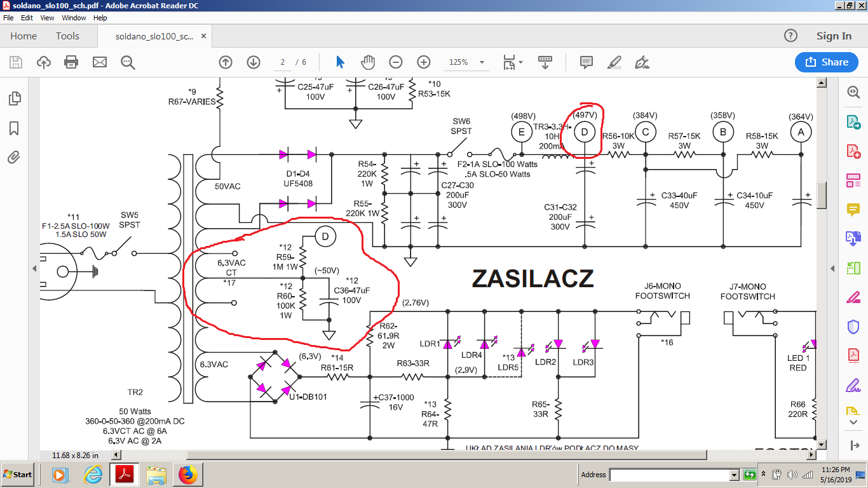Viewport: 868px width, 488px height.
Task: Go to previous page arrow
Action: [x=226, y=62]
